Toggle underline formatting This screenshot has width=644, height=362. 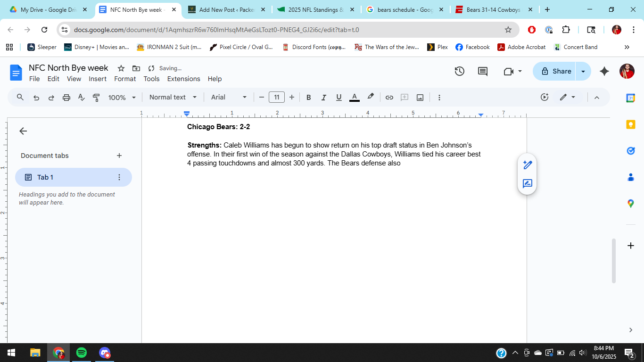click(x=339, y=98)
